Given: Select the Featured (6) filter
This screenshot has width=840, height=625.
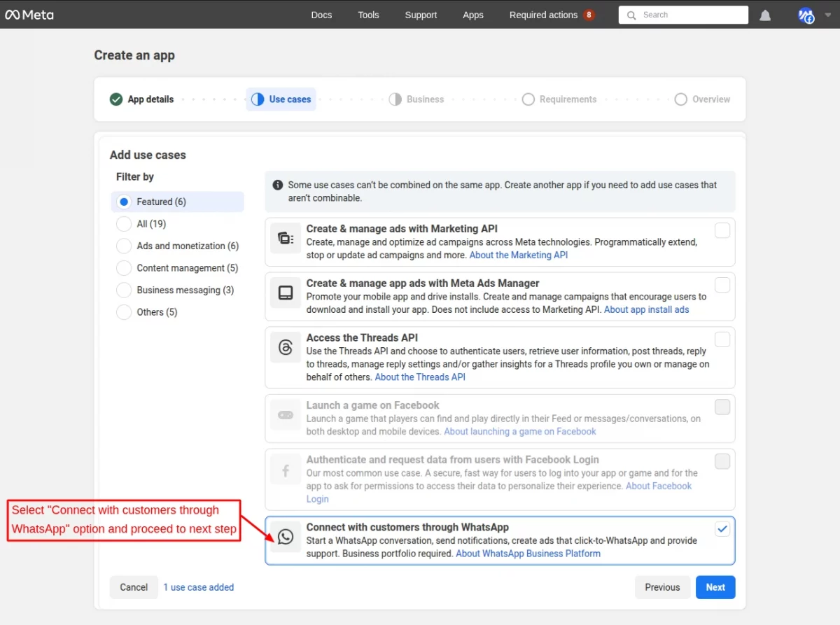Looking at the screenshot, I should [177, 202].
